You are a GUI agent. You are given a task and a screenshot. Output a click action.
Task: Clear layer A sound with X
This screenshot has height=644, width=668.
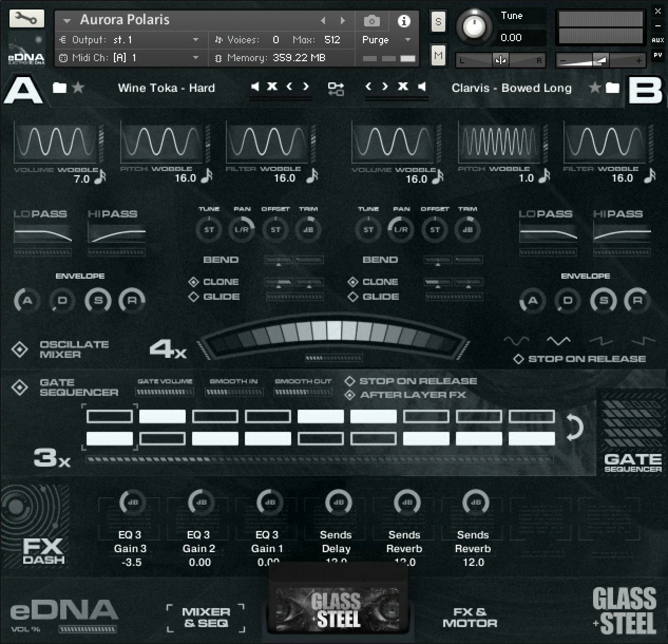[272, 86]
